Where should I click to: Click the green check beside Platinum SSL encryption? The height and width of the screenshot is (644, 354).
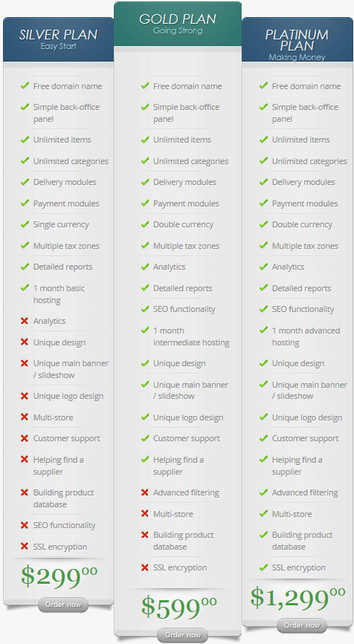coord(263,567)
